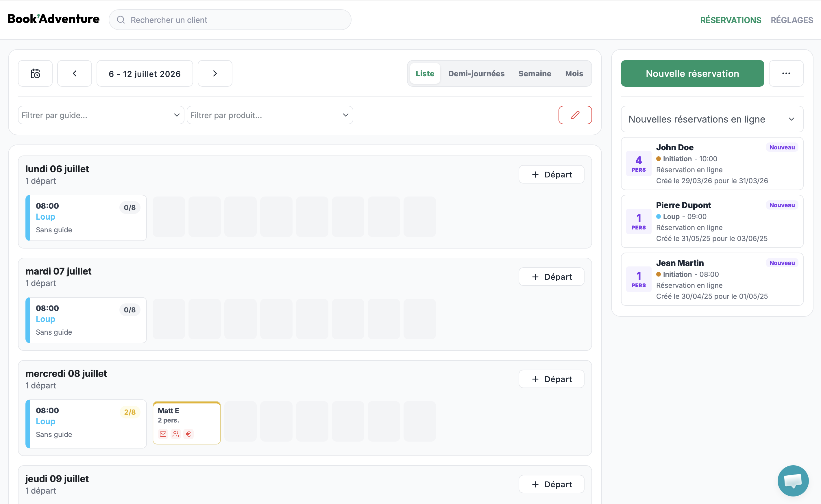Click the euro icon on Matt E booking
This screenshot has width=821, height=504.
[188, 434]
